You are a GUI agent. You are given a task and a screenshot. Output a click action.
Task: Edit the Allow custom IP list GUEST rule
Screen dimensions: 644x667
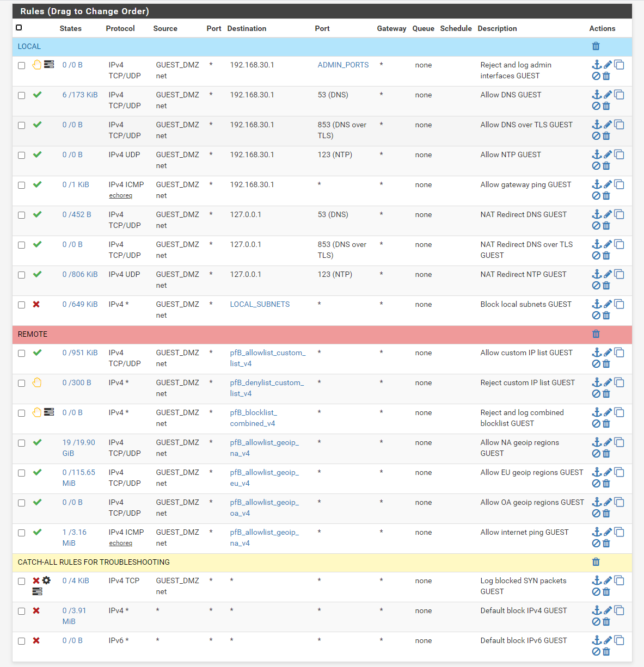[608, 353]
